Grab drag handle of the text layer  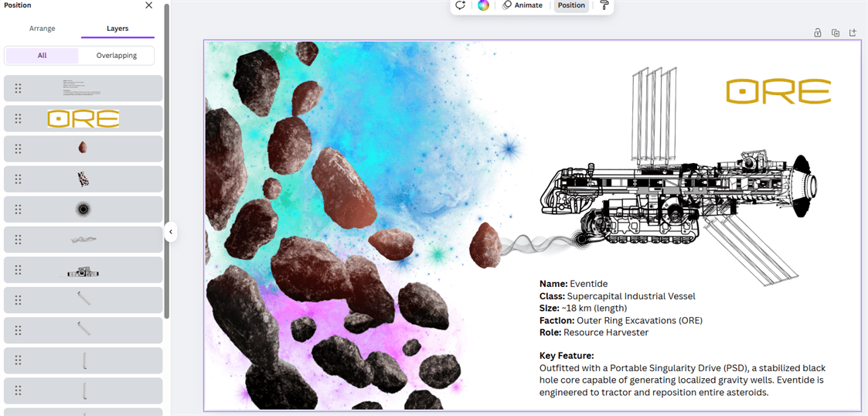tap(18, 88)
